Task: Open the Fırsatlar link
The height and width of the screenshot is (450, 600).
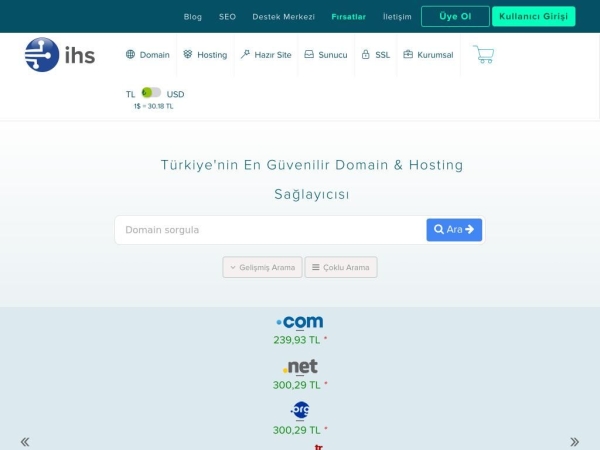Action: pos(349,17)
